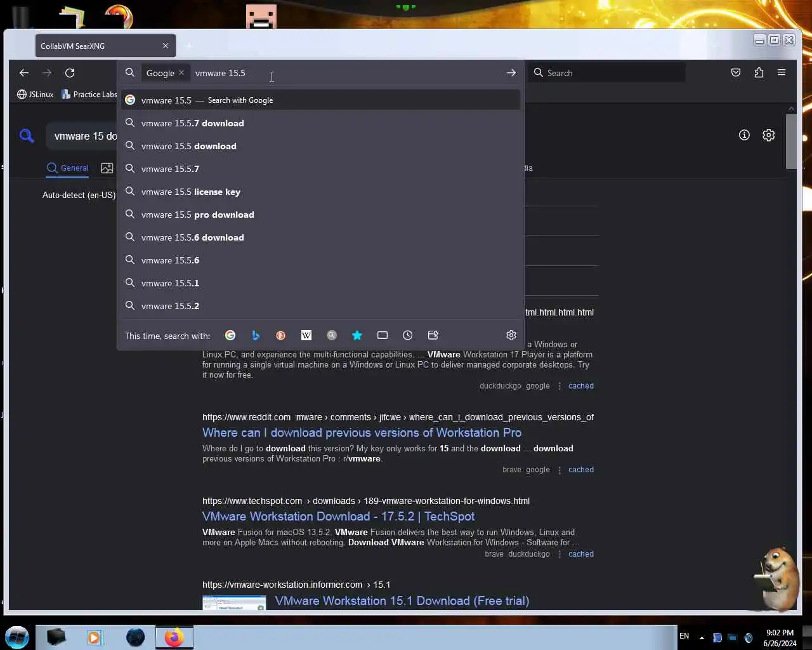
Task: Focus the Firefox Search box
Action: pyautogui.click(x=606, y=73)
